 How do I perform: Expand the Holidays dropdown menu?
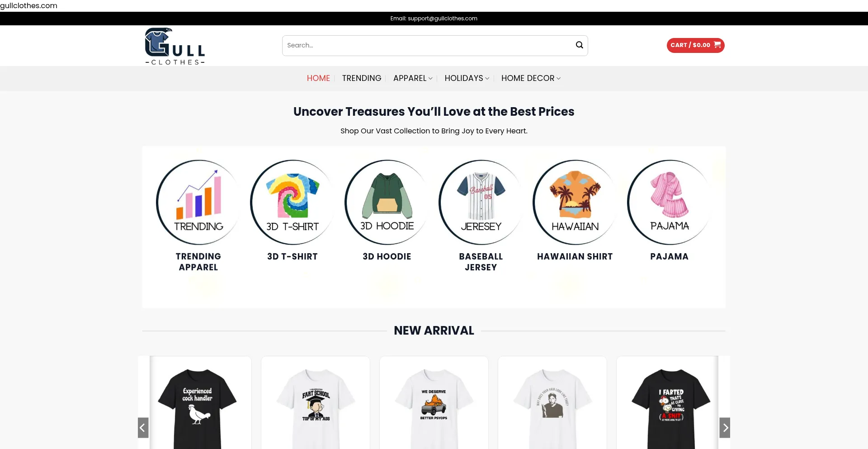tap(467, 78)
